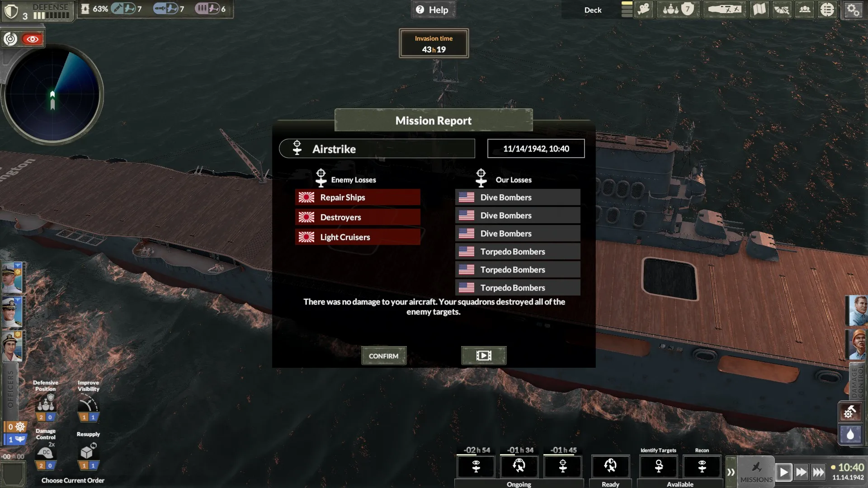Select the Recon mission icon
Image resolution: width=868 pixels, height=488 pixels.
[702, 466]
